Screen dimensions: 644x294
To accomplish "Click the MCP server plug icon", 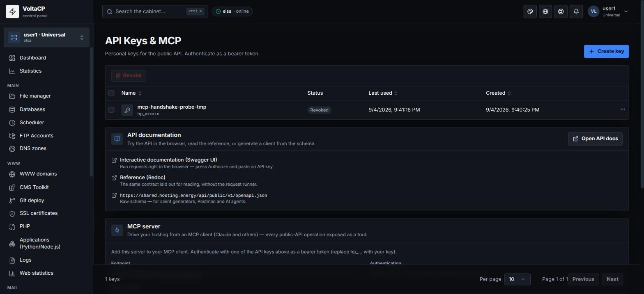I will (117, 230).
